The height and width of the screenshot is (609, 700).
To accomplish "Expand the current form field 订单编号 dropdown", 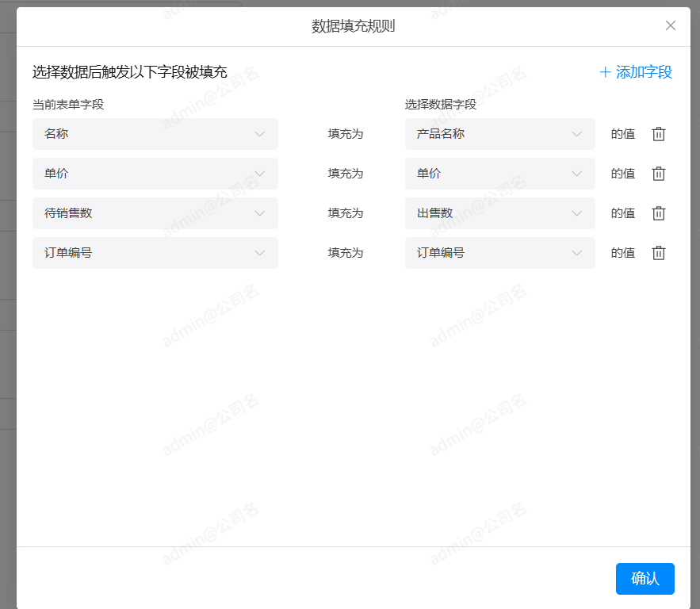I will point(155,253).
